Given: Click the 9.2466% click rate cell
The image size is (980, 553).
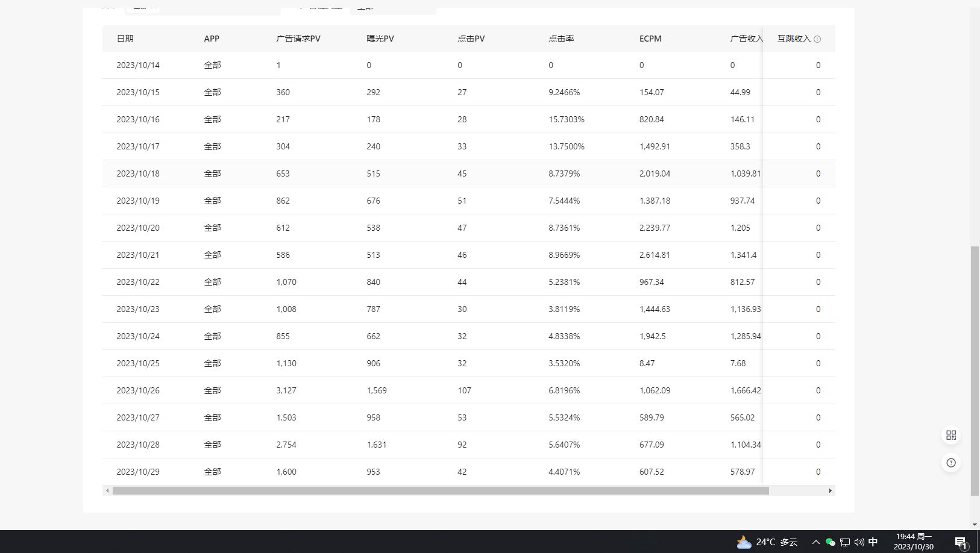Looking at the screenshot, I should tap(564, 92).
